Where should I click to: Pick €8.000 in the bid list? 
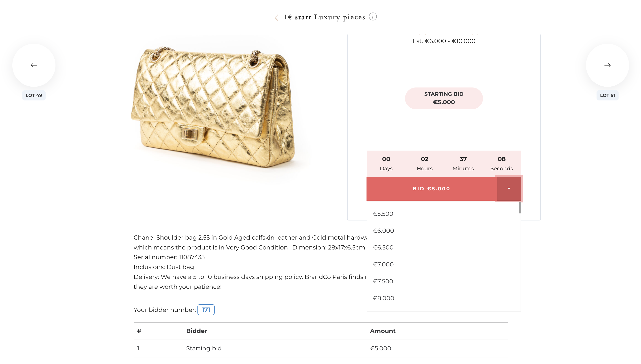click(x=383, y=298)
